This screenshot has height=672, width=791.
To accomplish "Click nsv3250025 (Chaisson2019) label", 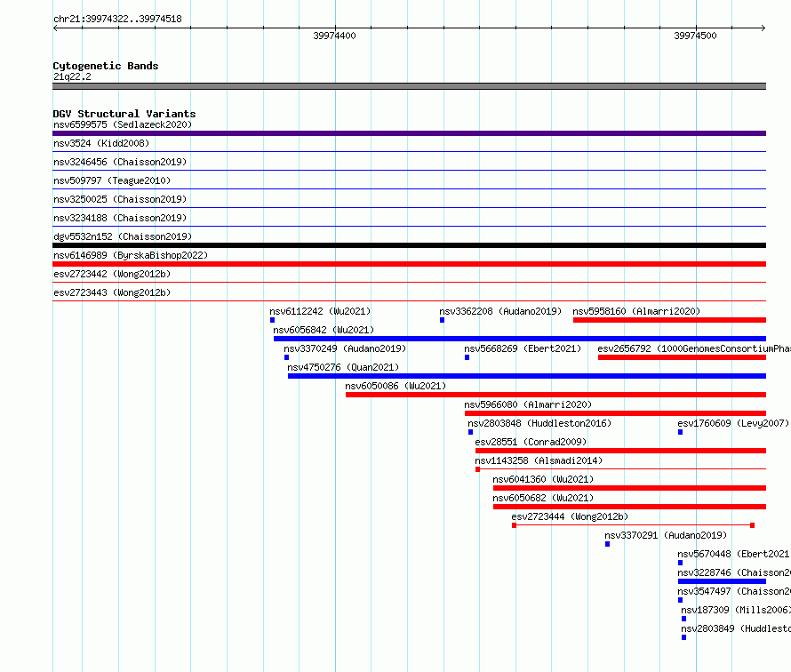I will click(120, 199).
